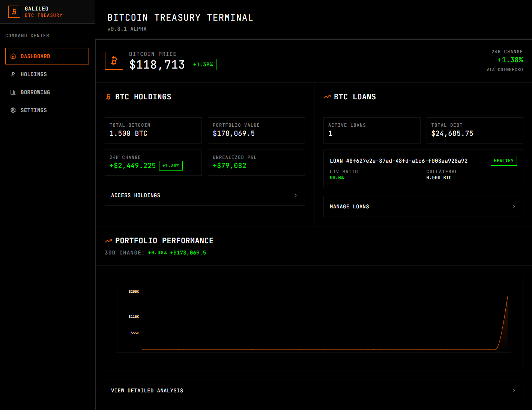Click the chevron on Manage Loans

pyautogui.click(x=514, y=206)
